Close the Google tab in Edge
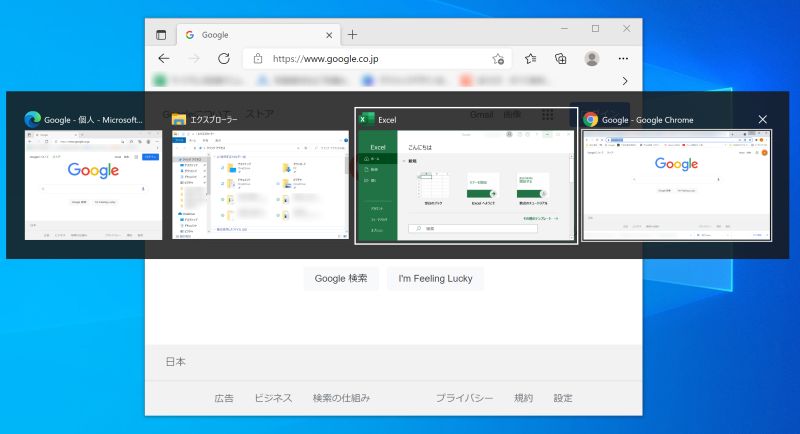Screen dimensions: 800x434 [x=329, y=35]
